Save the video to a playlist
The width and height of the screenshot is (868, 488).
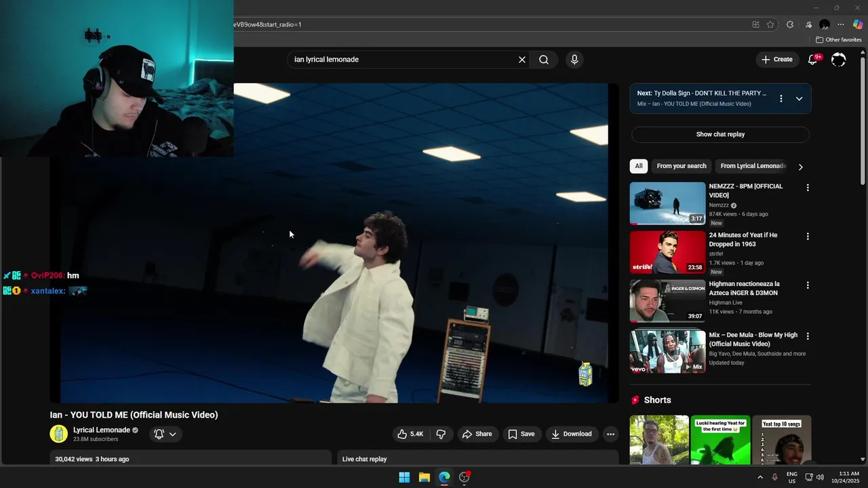click(x=521, y=434)
